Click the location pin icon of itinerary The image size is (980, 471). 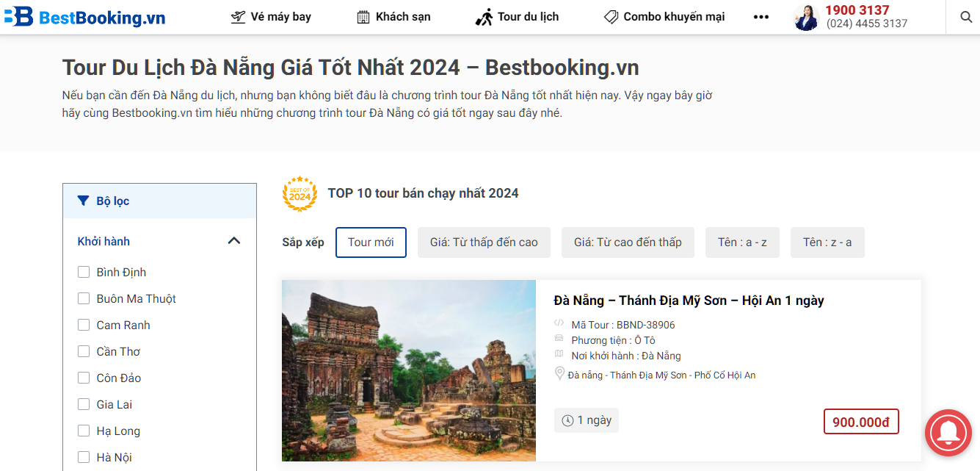point(559,374)
